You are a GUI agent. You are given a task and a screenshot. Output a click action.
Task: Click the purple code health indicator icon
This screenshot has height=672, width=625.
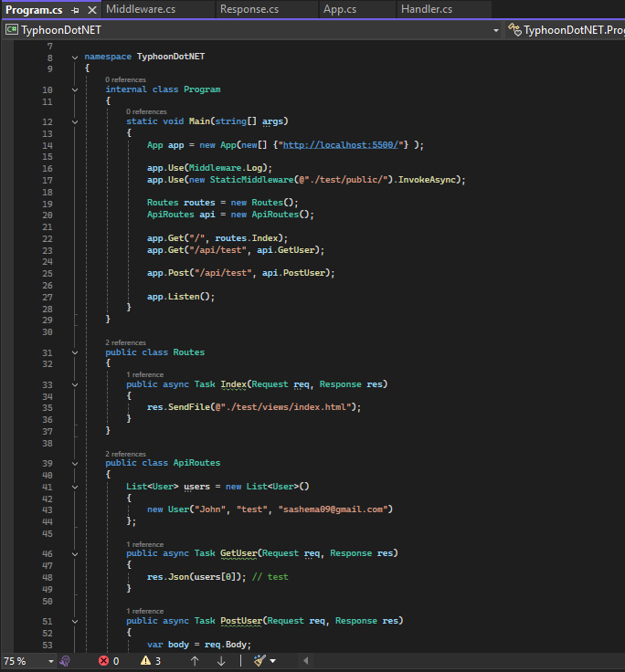click(65, 661)
